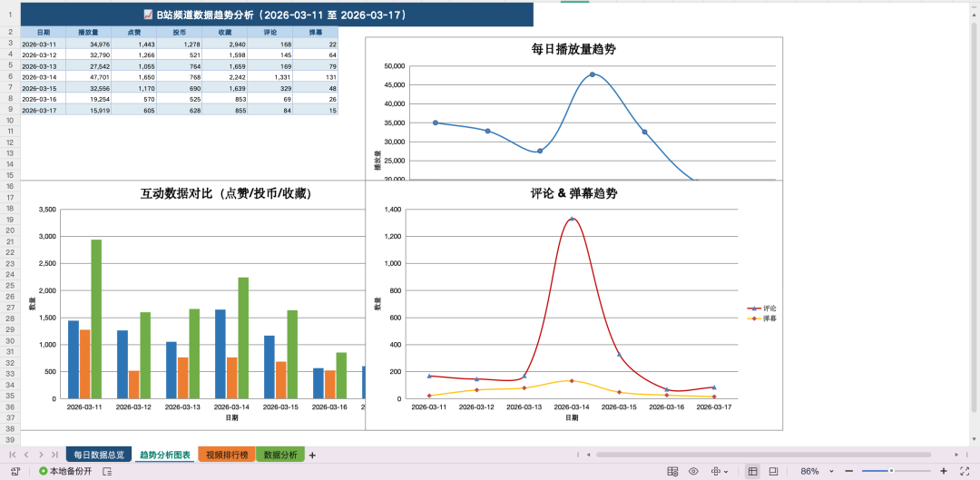Select the cell with value 131

tap(315, 77)
